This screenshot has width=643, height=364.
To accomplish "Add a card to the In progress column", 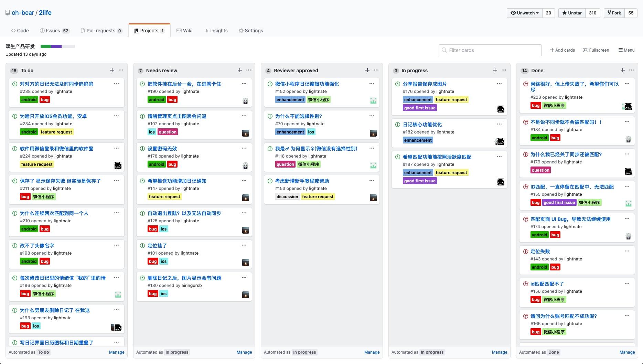I will (x=495, y=70).
